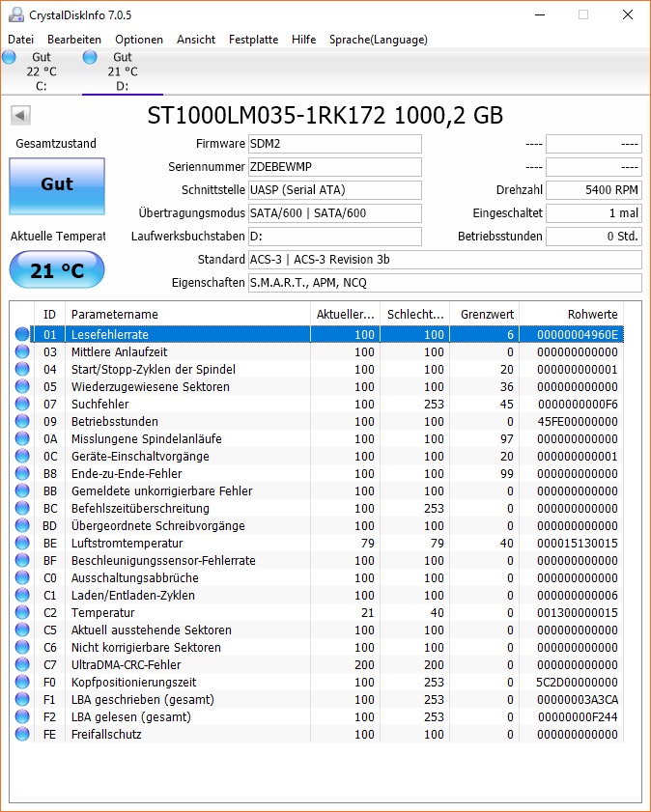This screenshot has width=651, height=812.
Task: Click status orb for Suchfehler row
Action: pos(22,404)
